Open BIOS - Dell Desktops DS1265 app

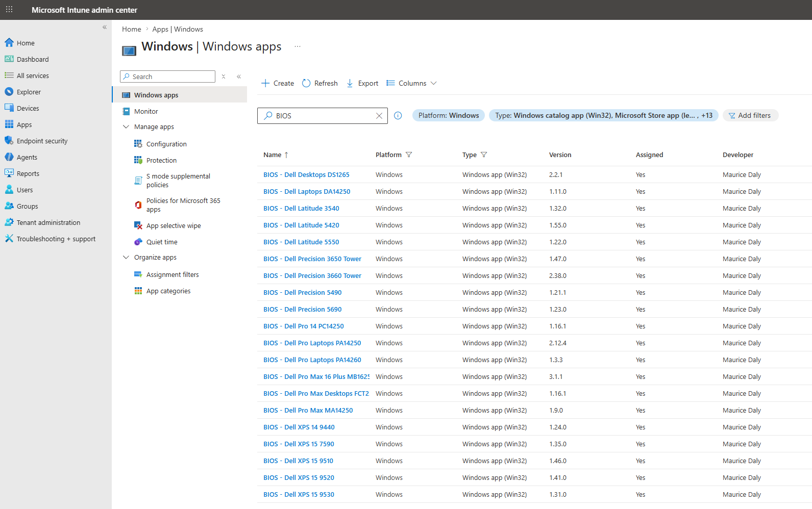[x=306, y=174]
